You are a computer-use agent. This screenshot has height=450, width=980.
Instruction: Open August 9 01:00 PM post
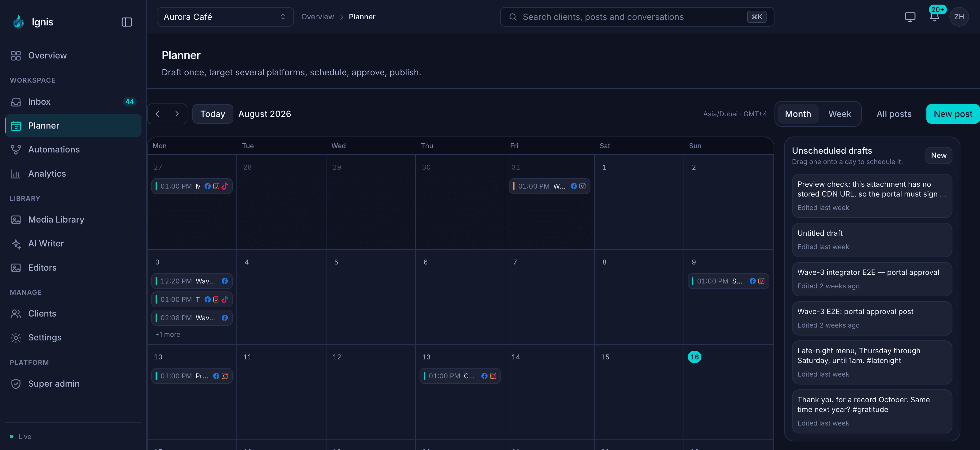(728, 281)
